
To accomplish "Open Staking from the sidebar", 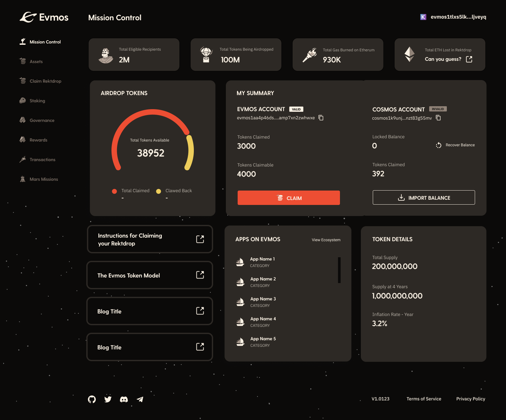I will point(37,101).
